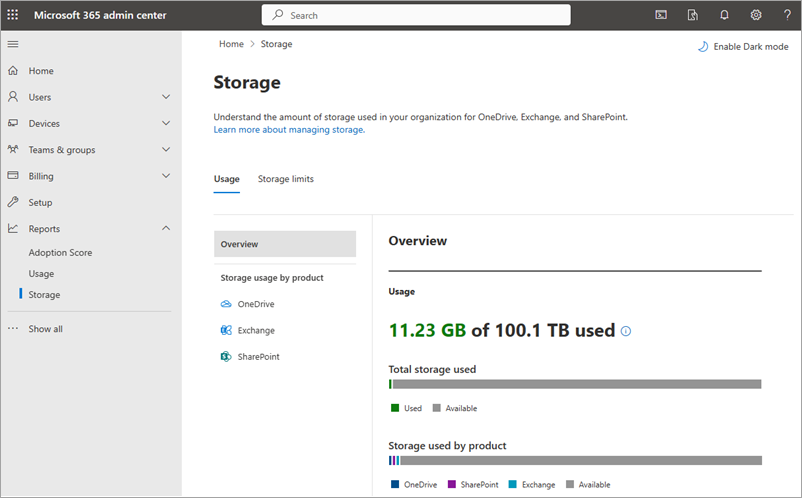The width and height of the screenshot is (802, 498).
Task: Open Cloud Shell terminal icon in header
Action: coord(661,15)
